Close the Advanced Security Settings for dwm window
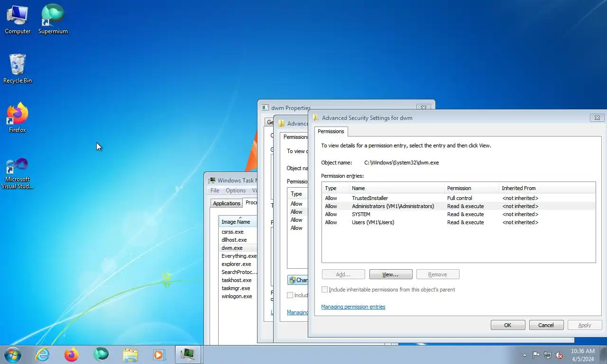The height and width of the screenshot is (364, 607). 597,118
